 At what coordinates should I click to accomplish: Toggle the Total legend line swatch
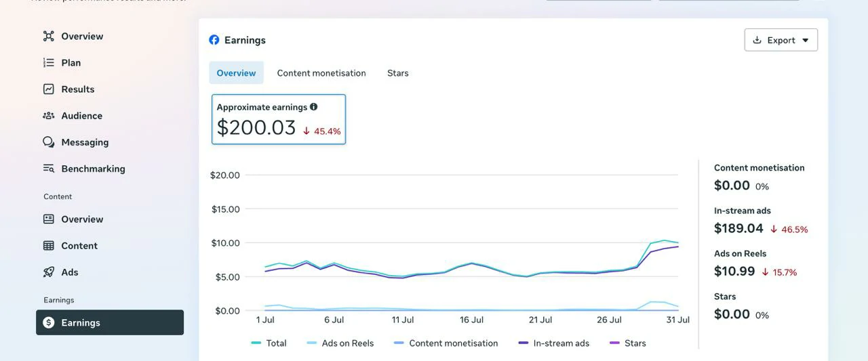pyautogui.click(x=256, y=343)
